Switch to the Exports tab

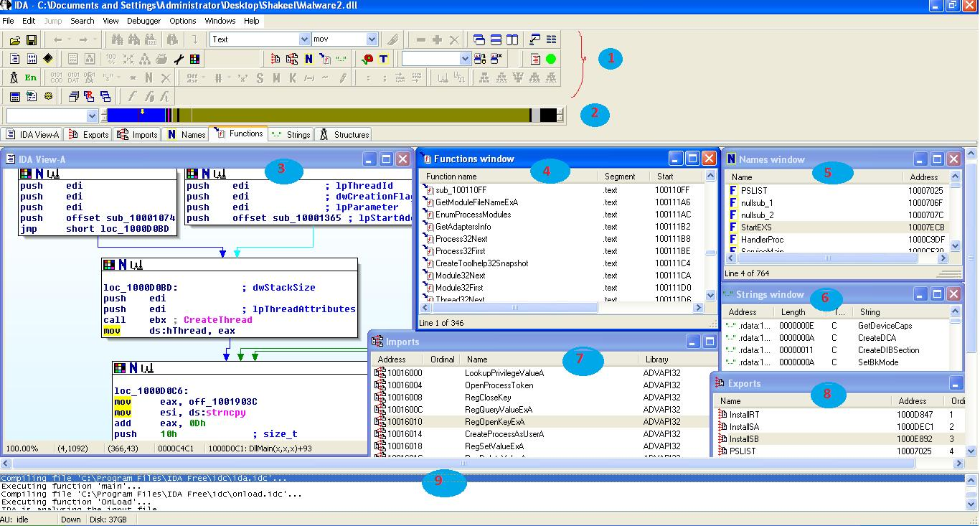88,134
